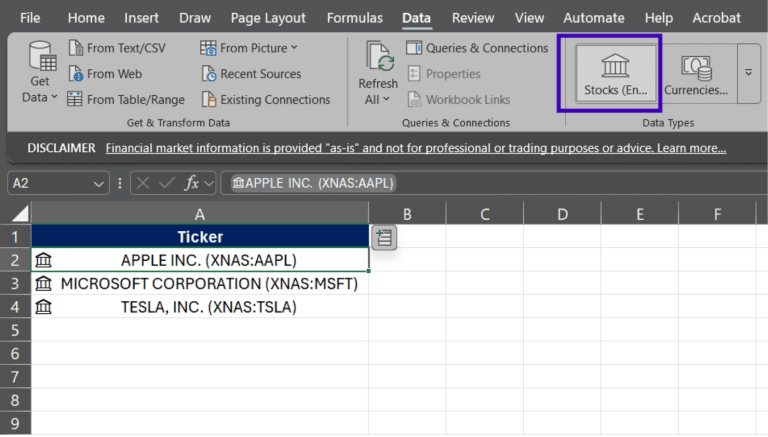The width and height of the screenshot is (768, 437).
Task: Open the Name Box dropdown arrow
Action: 98,184
